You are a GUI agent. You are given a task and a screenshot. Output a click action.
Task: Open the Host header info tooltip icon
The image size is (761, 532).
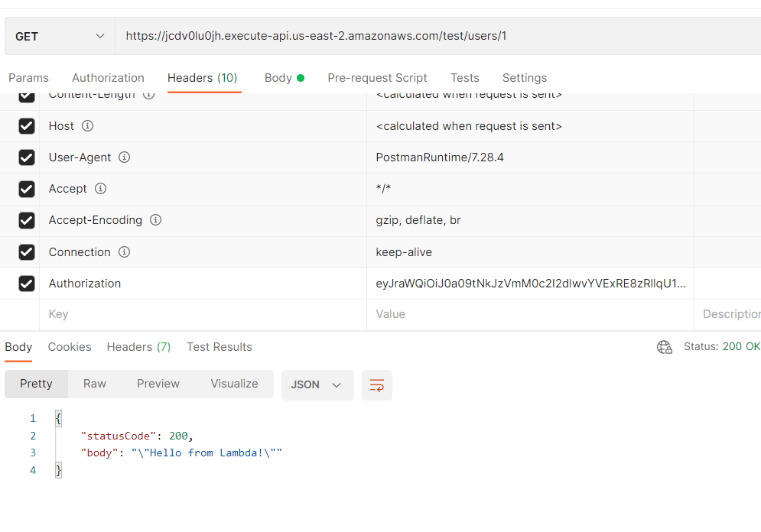(86, 126)
